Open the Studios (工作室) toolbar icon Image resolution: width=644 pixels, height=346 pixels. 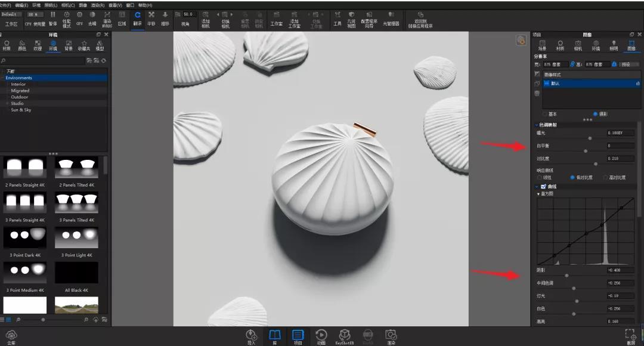(x=277, y=19)
